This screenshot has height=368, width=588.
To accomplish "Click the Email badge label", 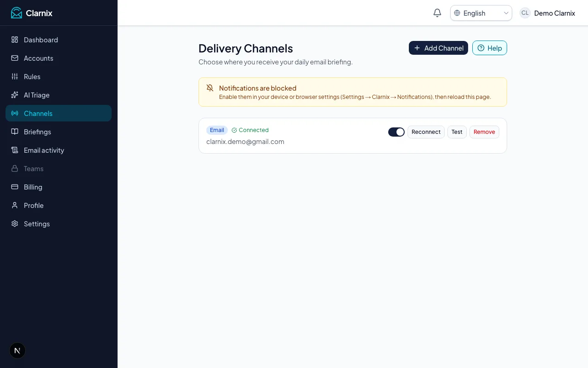I will click(217, 130).
